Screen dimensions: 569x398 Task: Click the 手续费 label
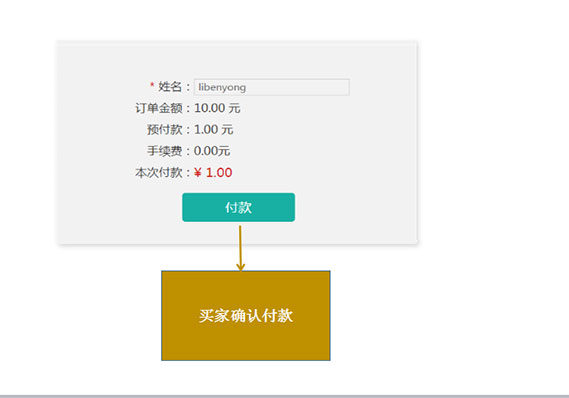[x=164, y=151]
